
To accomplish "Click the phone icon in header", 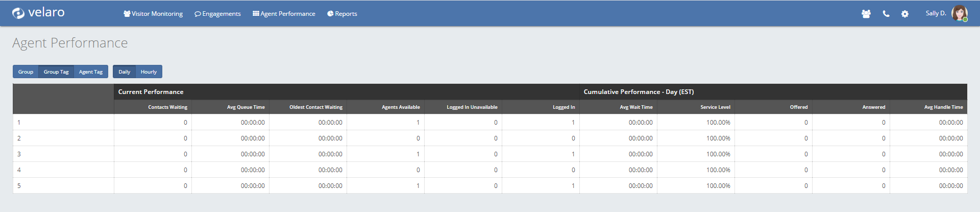I will pyautogui.click(x=886, y=14).
